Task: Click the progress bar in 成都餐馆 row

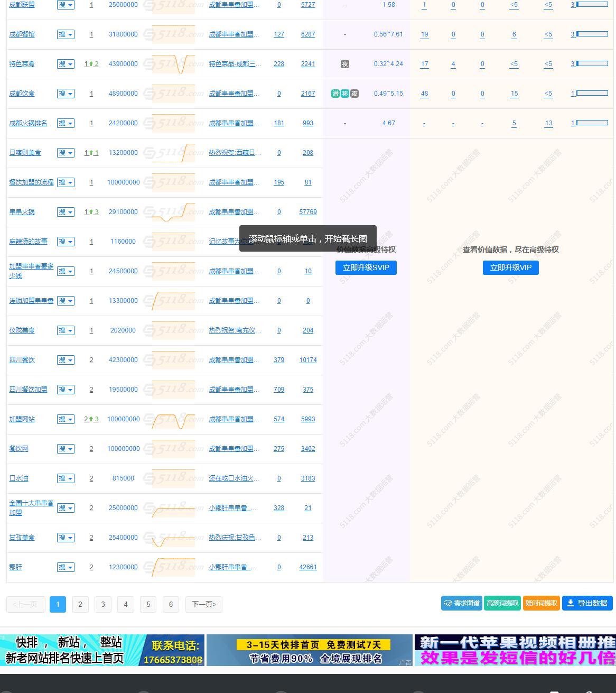Action: (x=592, y=34)
